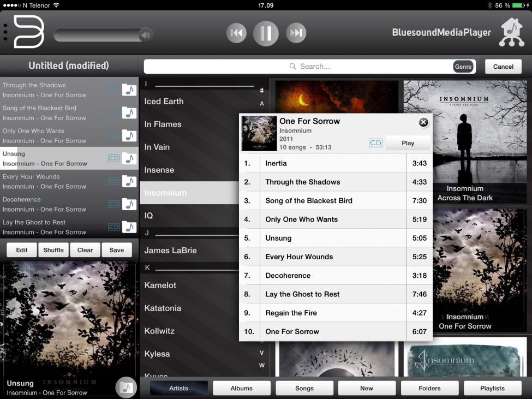The image size is (532, 399).
Task: Open the Bluesound logo menu
Action: pos(29,32)
